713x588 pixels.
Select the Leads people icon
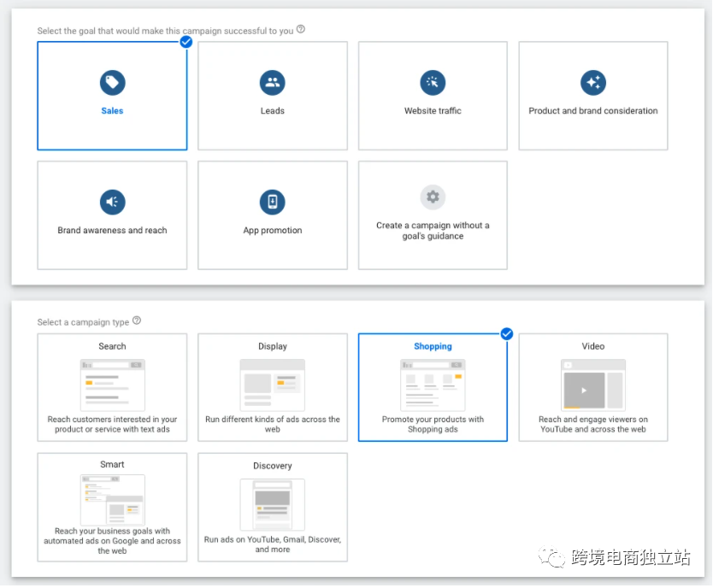[x=273, y=83]
